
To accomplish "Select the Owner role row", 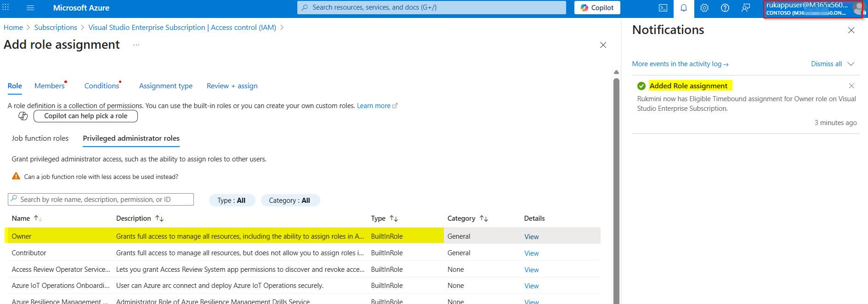I will (x=302, y=236).
